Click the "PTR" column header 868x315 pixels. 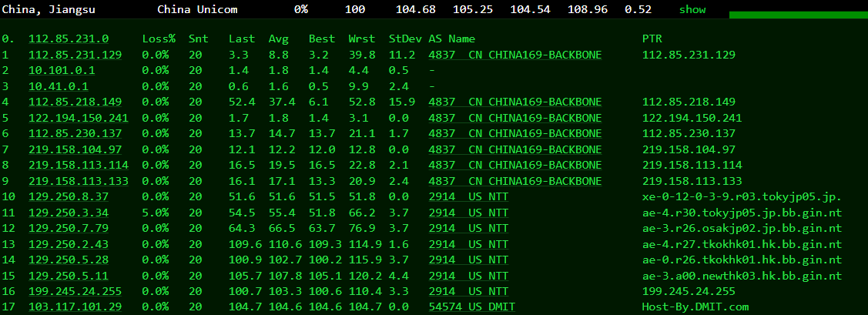click(x=652, y=39)
